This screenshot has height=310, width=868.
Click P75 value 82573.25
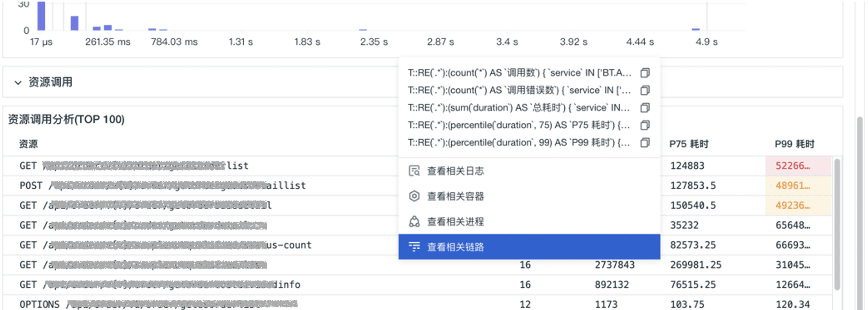(x=693, y=245)
